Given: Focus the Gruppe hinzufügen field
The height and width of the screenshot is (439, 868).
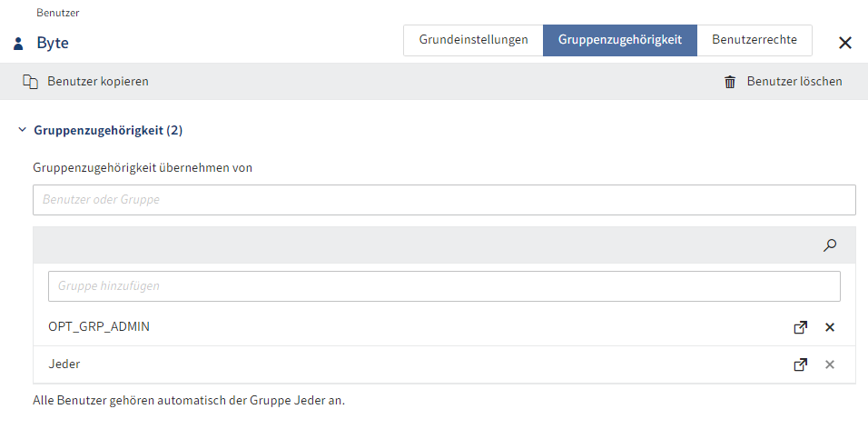Looking at the screenshot, I should [444, 286].
